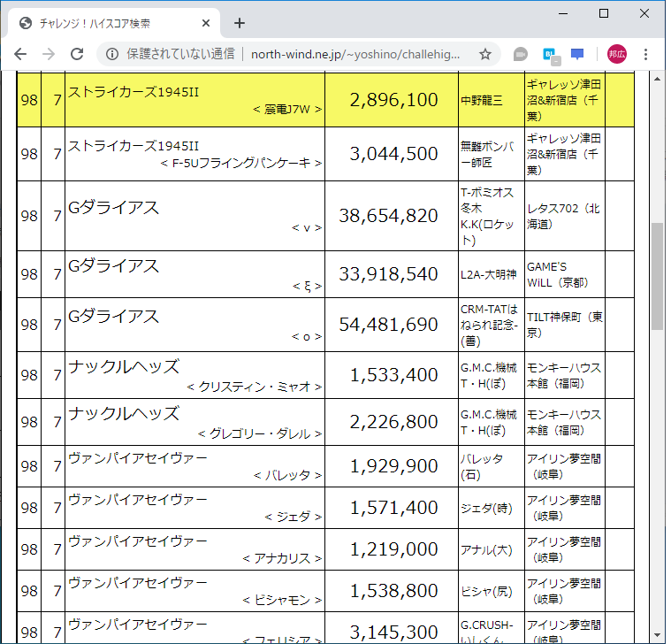Open the blue B! bookmark extension
This screenshot has height=644, width=671.
click(550, 55)
